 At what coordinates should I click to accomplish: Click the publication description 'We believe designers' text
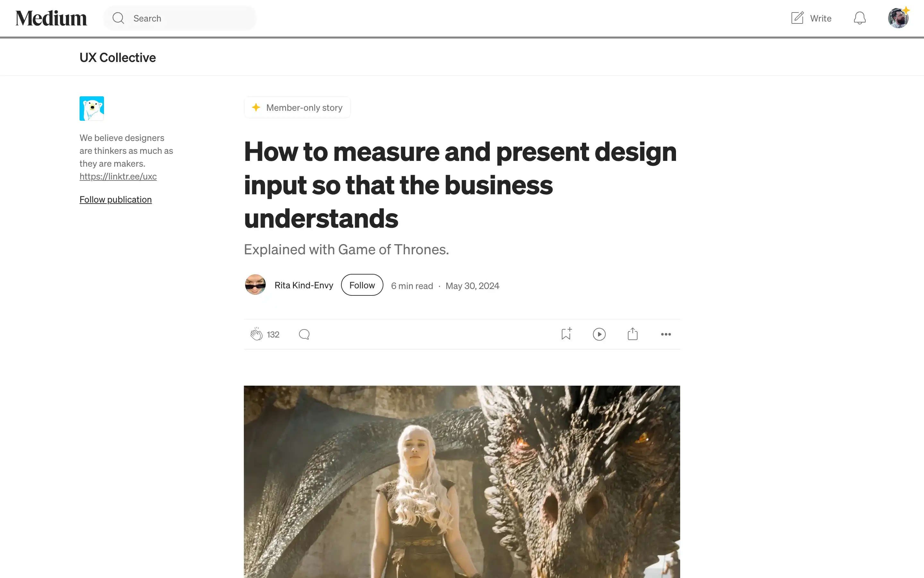pos(122,138)
